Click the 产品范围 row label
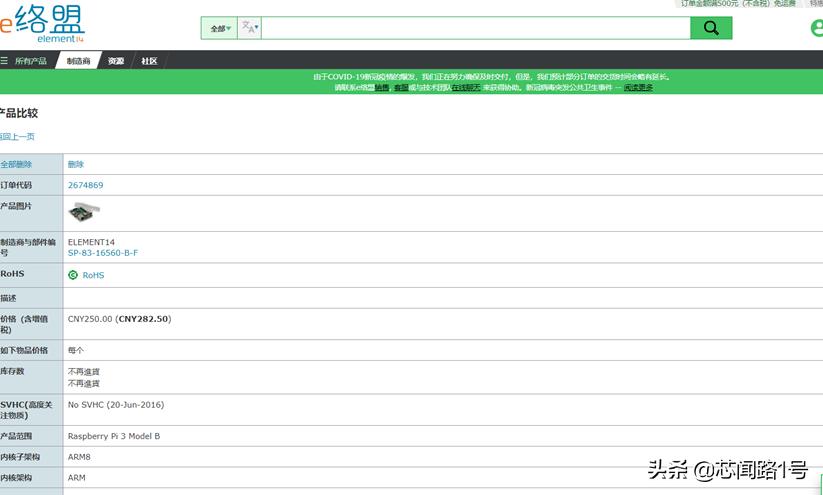823x495 pixels. point(16,436)
